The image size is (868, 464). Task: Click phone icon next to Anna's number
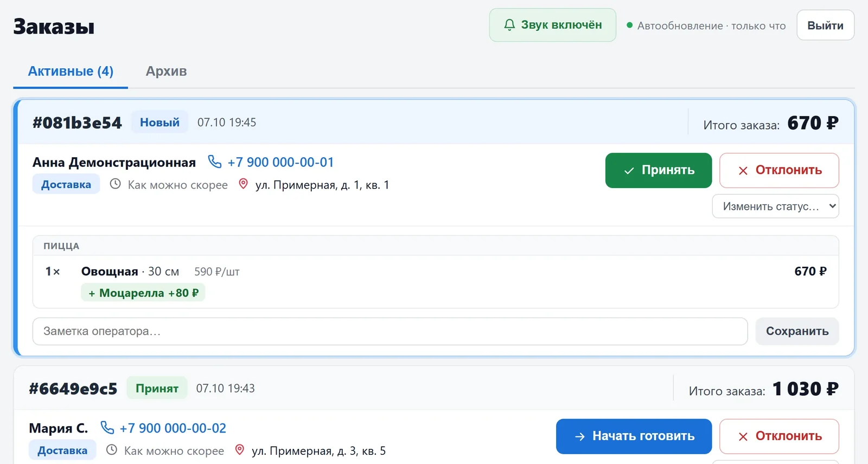[x=215, y=162]
